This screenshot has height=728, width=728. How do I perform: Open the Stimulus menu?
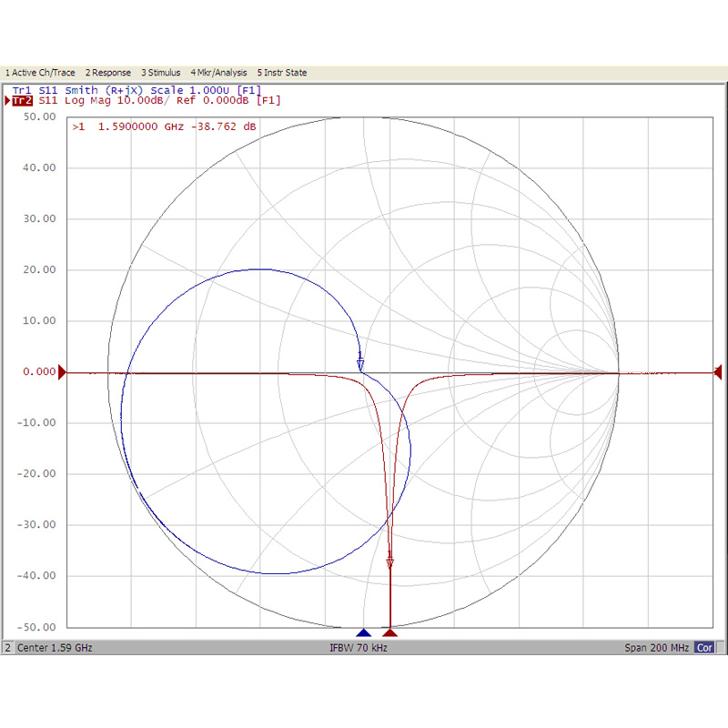(x=161, y=73)
